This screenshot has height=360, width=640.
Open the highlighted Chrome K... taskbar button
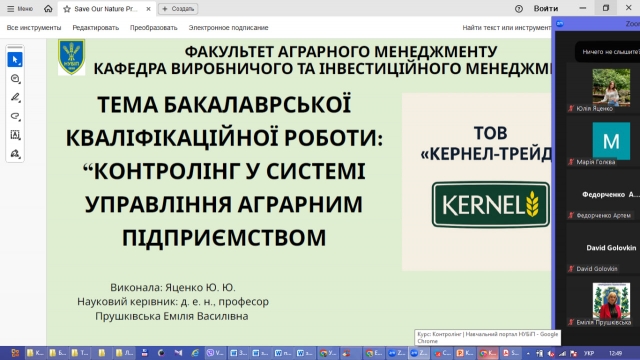tap(487, 353)
